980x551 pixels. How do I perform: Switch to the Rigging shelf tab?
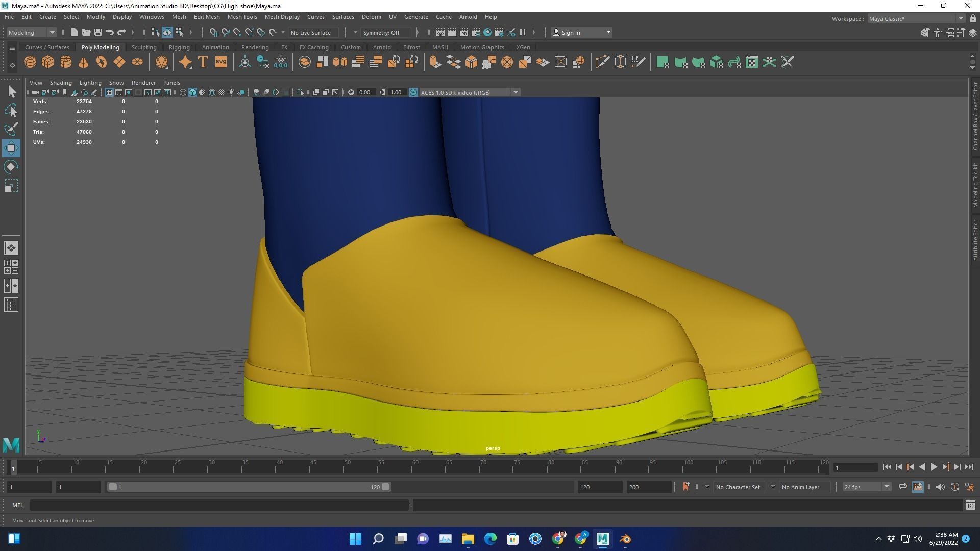[x=179, y=47]
